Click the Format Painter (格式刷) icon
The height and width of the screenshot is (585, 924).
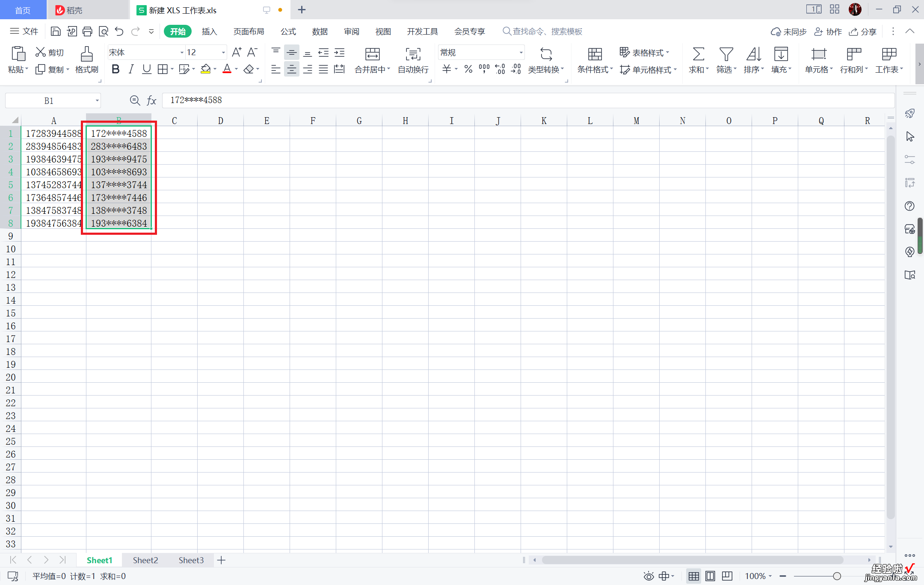87,54
